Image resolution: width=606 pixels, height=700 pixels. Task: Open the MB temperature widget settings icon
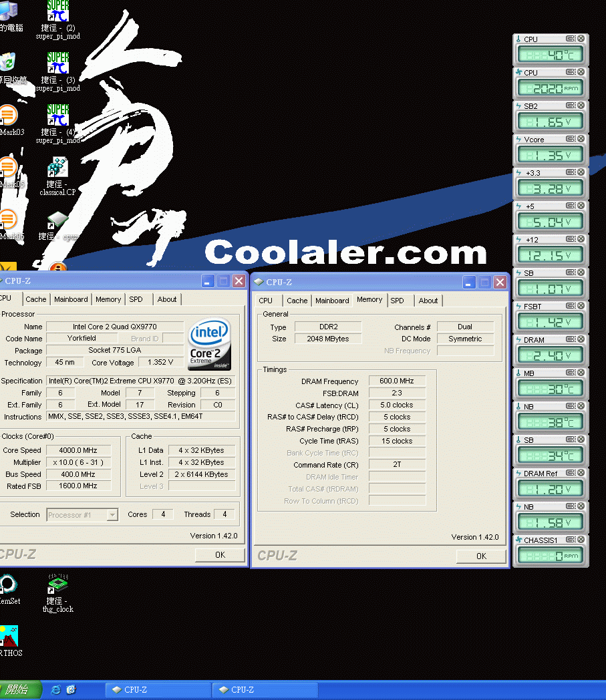[571, 373]
